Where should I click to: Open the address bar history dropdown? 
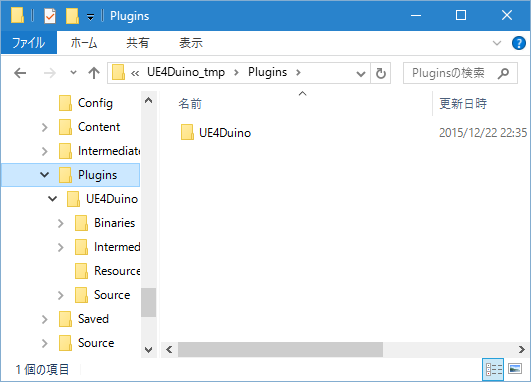point(361,73)
